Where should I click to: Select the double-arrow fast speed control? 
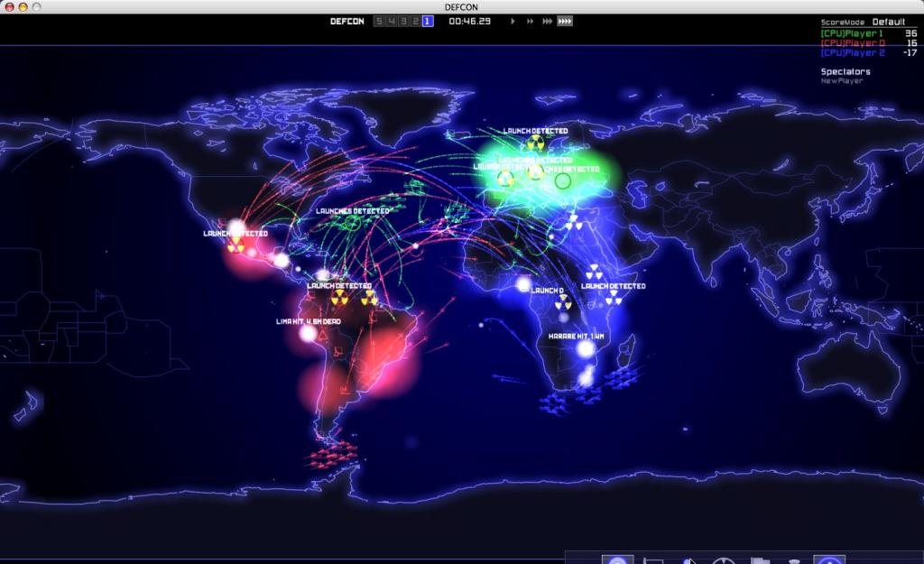point(530,22)
